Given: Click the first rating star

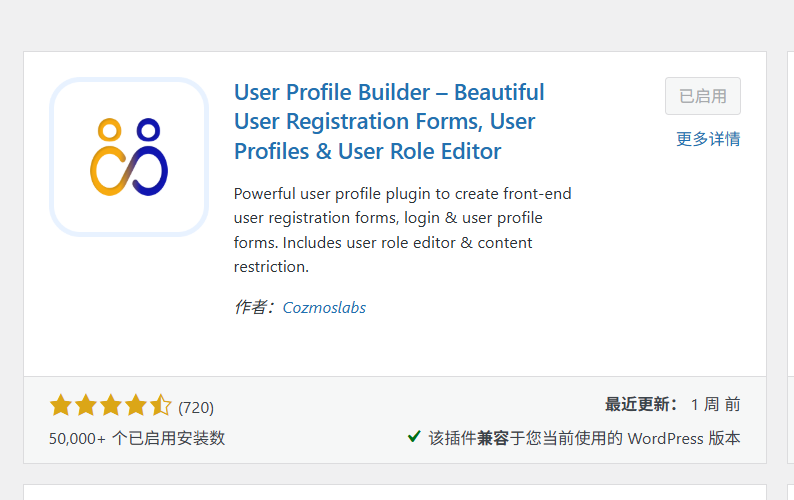Looking at the screenshot, I should coord(61,405).
